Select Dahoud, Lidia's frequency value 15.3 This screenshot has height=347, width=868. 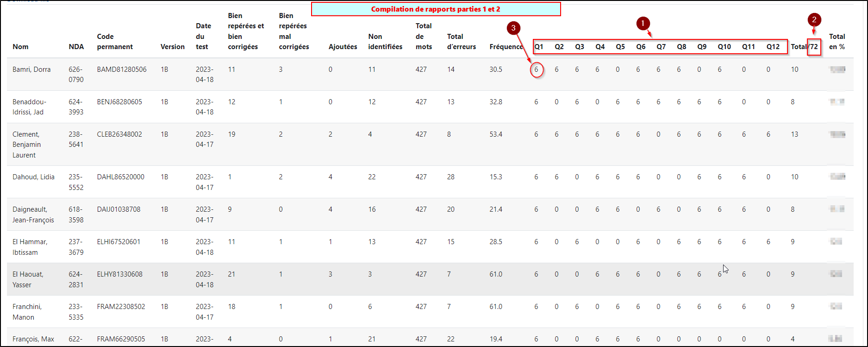(495, 177)
